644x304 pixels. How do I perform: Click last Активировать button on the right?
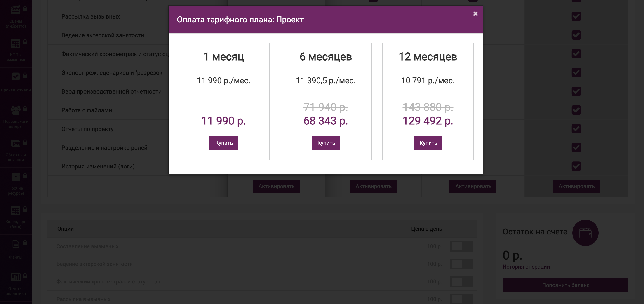[x=576, y=186]
